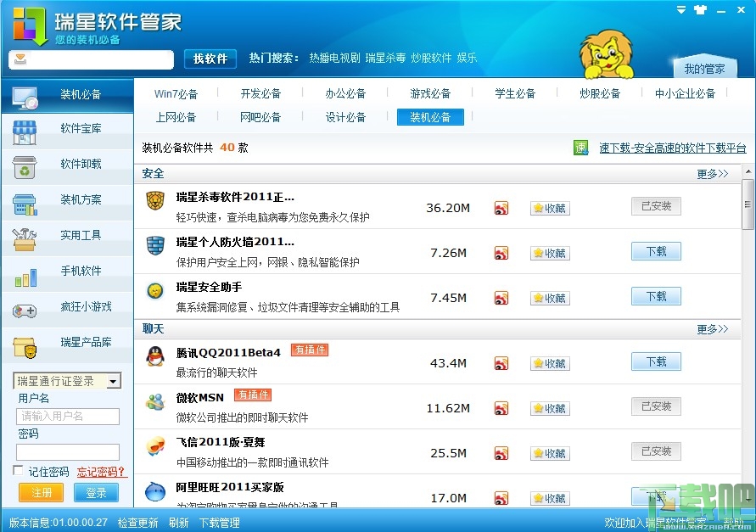The image size is (756, 532).
Task: Click the 瑞星个人防火墙2011 icon
Action: tap(155, 245)
